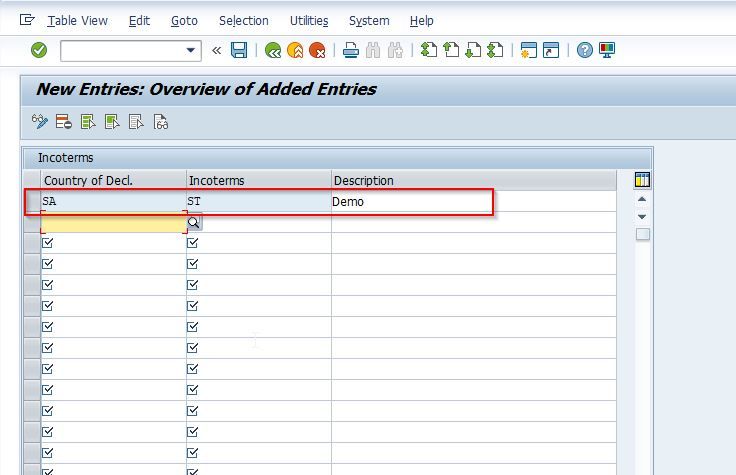Select the Demo description cell
This screenshot has width=736, height=475.
coord(474,201)
